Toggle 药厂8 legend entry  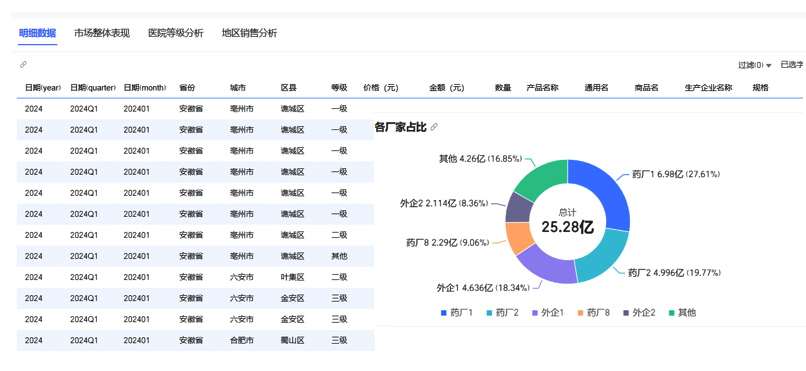[x=593, y=312]
